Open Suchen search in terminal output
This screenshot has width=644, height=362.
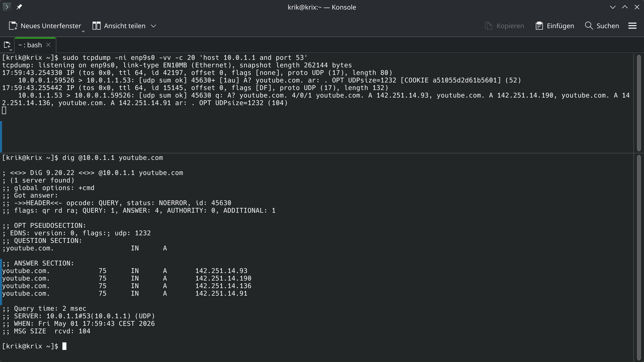click(602, 26)
